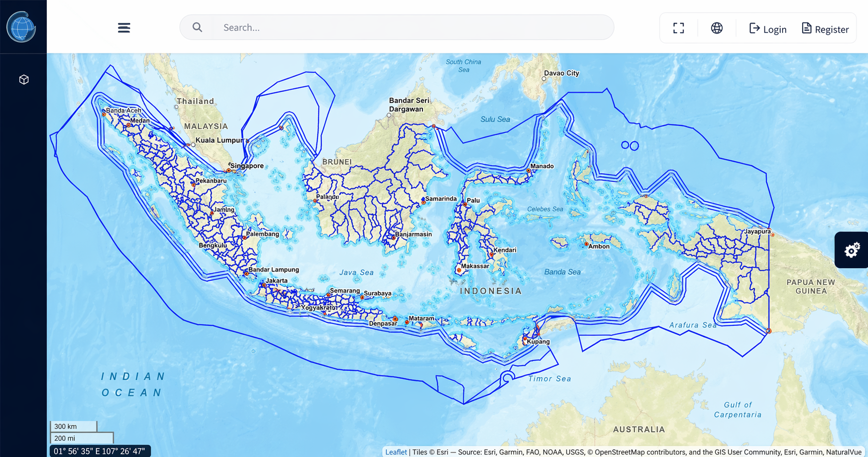This screenshot has height=457, width=868.
Task: Log in via the Login button
Action: point(768,29)
